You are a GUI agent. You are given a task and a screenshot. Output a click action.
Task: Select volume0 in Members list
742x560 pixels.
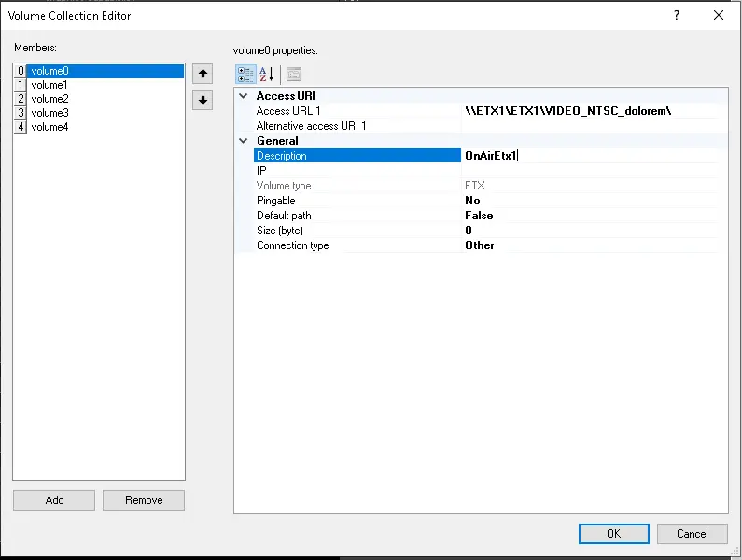[x=49, y=71]
